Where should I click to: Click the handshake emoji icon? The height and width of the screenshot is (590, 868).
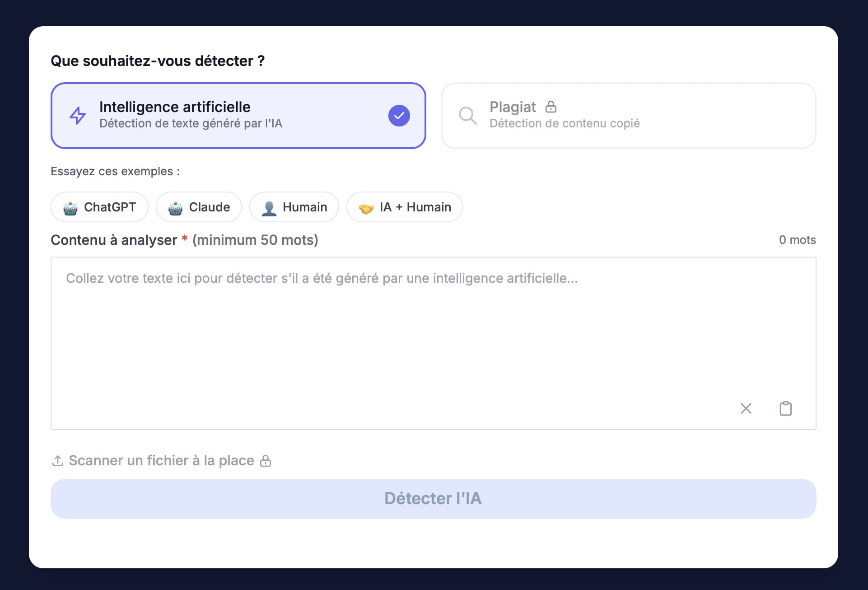click(366, 208)
